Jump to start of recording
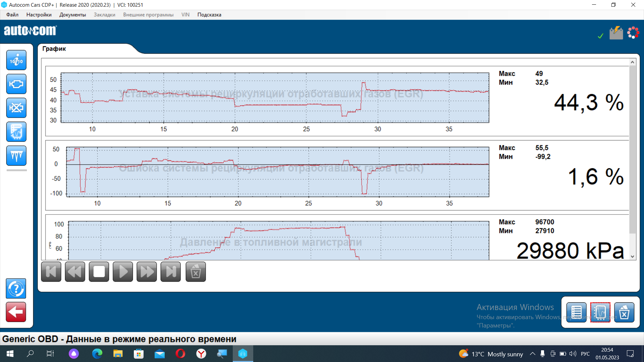The image size is (644, 362). 51,271
